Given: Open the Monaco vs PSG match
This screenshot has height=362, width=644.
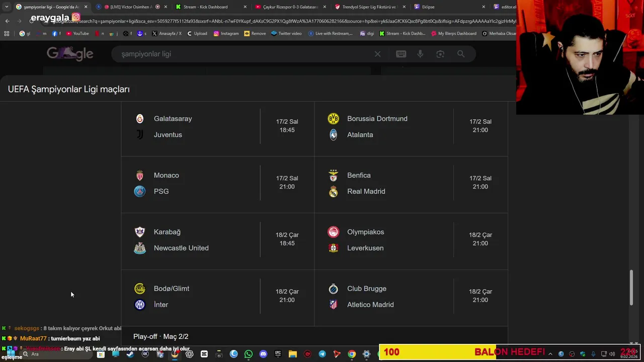Looking at the screenshot, I should pyautogui.click(x=218, y=184).
